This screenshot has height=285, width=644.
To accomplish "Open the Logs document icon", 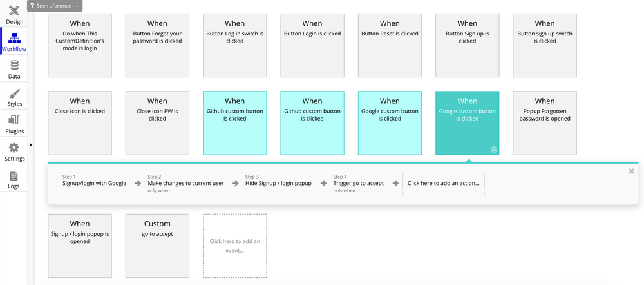I will pos(14,176).
